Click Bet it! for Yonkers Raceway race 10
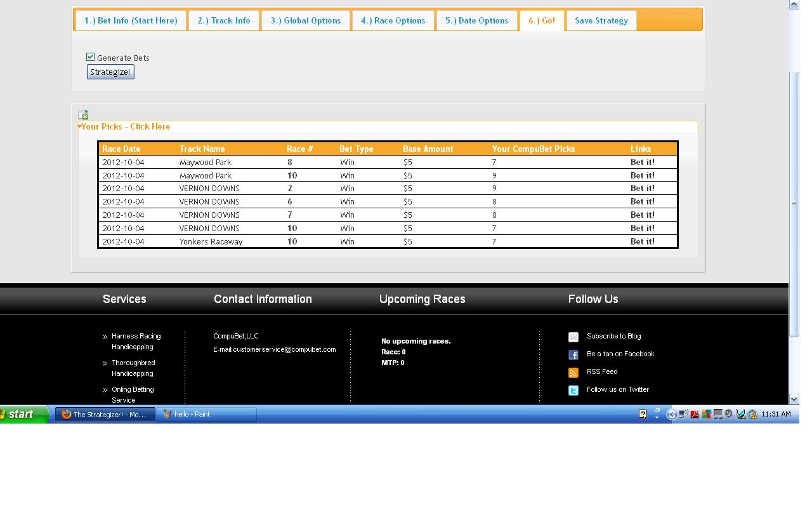 pyautogui.click(x=642, y=241)
